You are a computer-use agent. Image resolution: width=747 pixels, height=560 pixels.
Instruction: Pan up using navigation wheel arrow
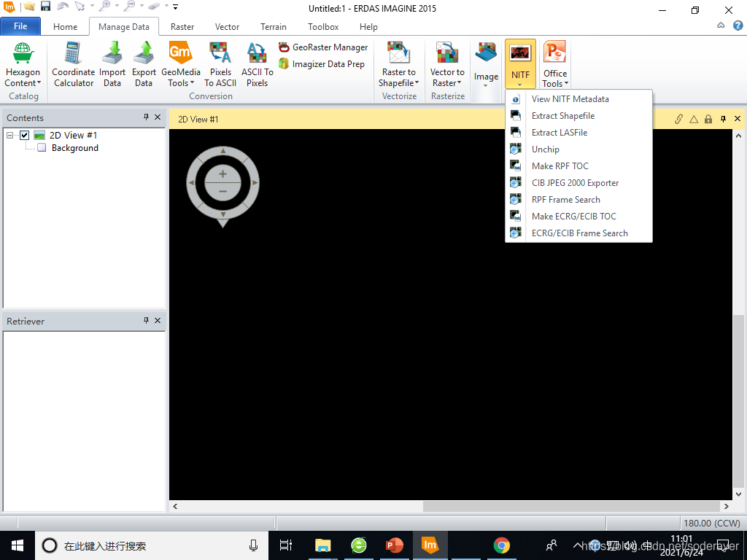223,151
